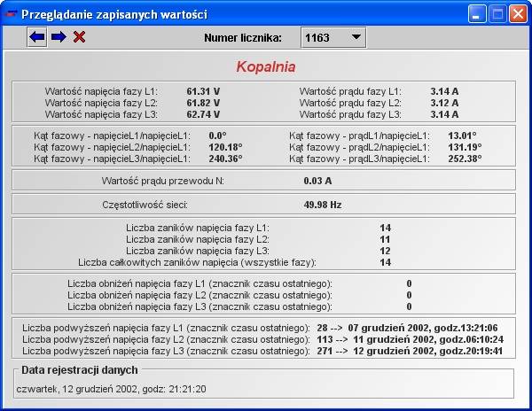The image size is (532, 411).
Task: Expand the Numer licznika dropdown arrow
Action: (x=356, y=37)
